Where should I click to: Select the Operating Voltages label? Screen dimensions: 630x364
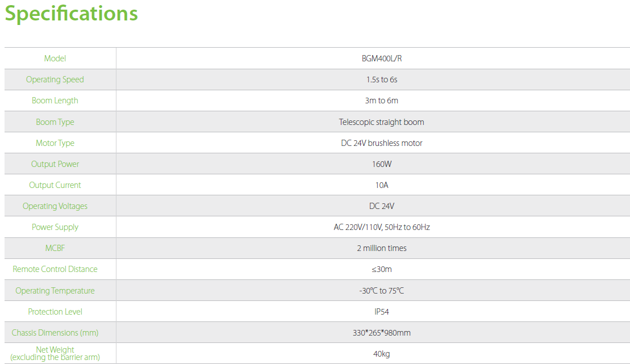(x=55, y=206)
